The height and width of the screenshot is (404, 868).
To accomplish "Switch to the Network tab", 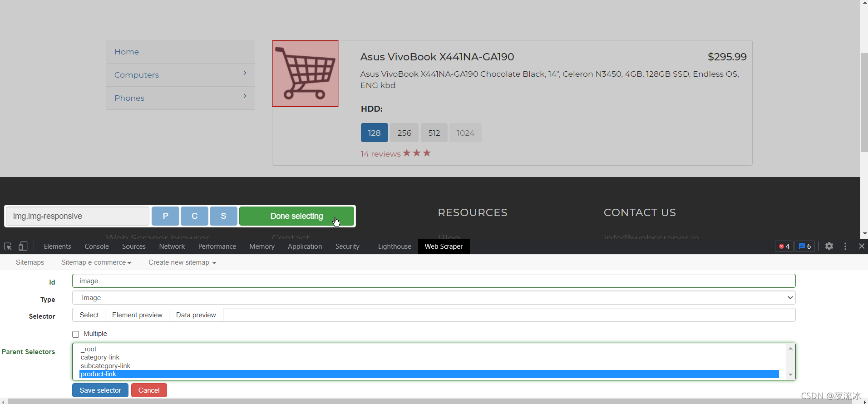I will click(172, 246).
